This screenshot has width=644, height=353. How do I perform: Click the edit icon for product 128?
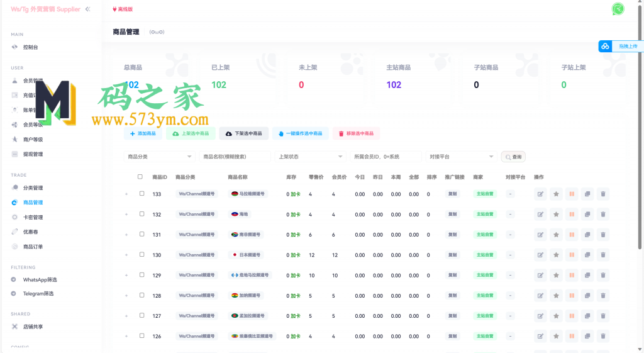pos(540,296)
